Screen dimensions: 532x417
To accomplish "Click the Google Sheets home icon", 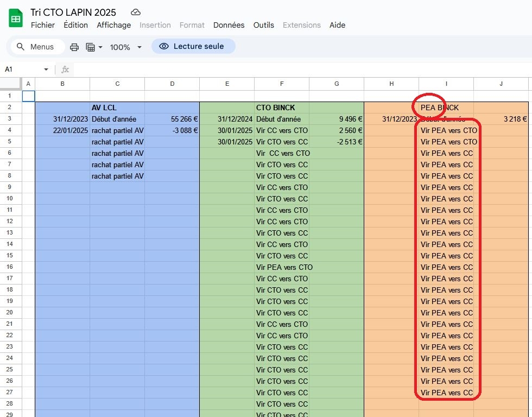I will pos(16,18).
